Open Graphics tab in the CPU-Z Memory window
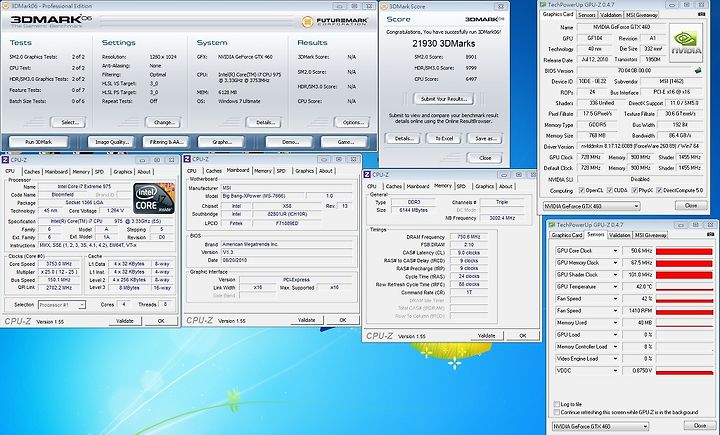Image resolution: width=720 pixels, height=435 pixels. [484, 186]
